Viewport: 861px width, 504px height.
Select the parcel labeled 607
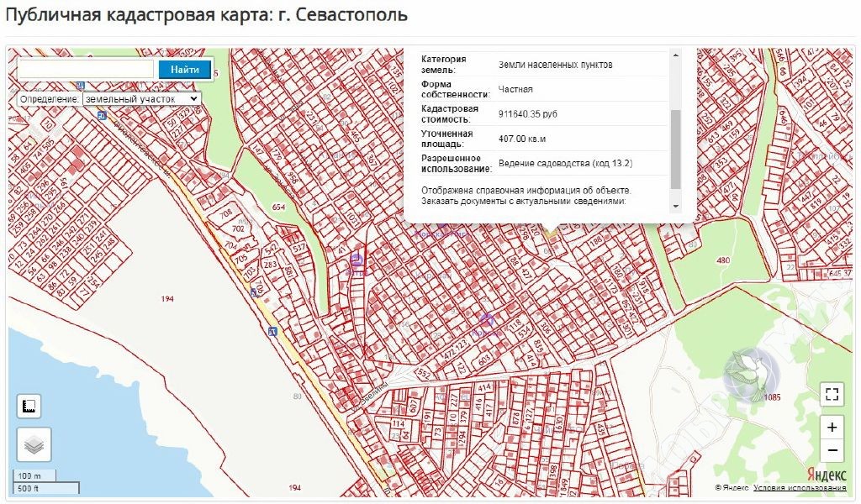tap(414, 405)
